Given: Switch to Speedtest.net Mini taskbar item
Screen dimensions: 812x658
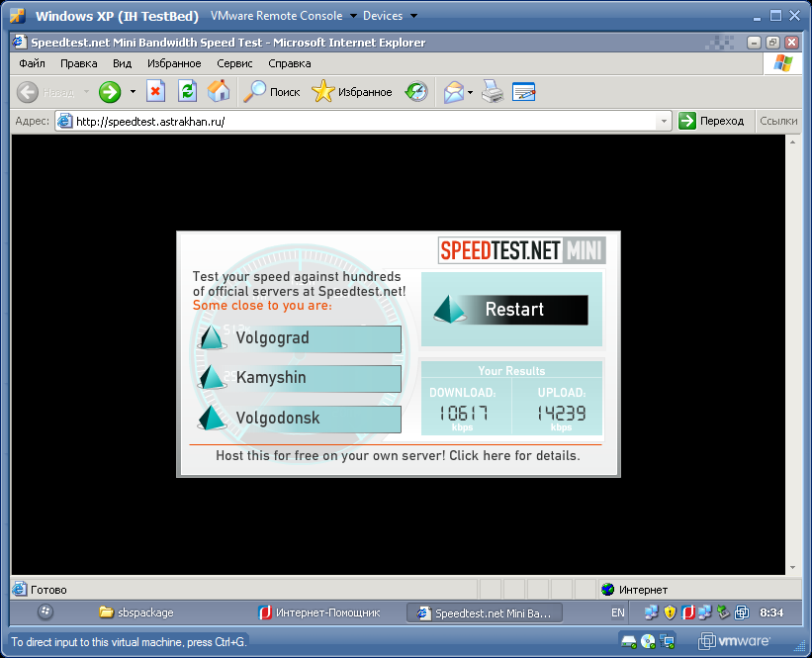Looking at the screenshot, I should [485, 613].
